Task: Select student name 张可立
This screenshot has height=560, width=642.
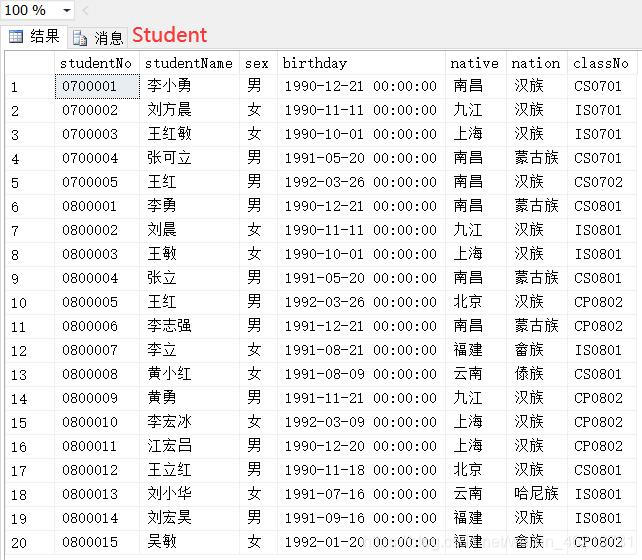Action: 170,158
